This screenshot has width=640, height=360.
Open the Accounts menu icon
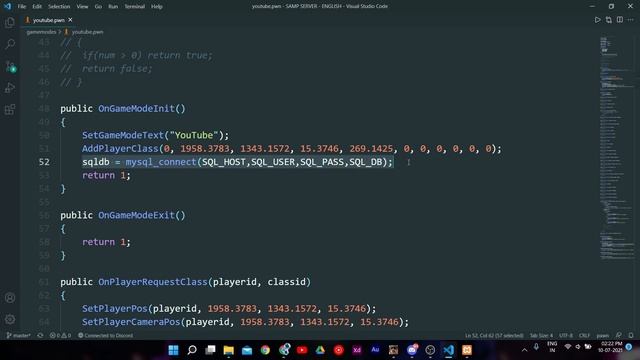(x=10, y=298)
